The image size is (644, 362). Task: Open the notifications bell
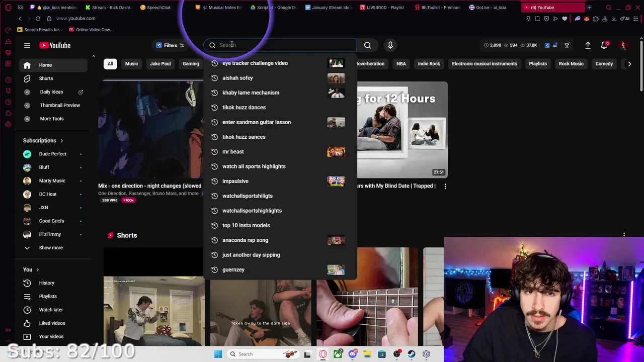click(x=604, y=45)
